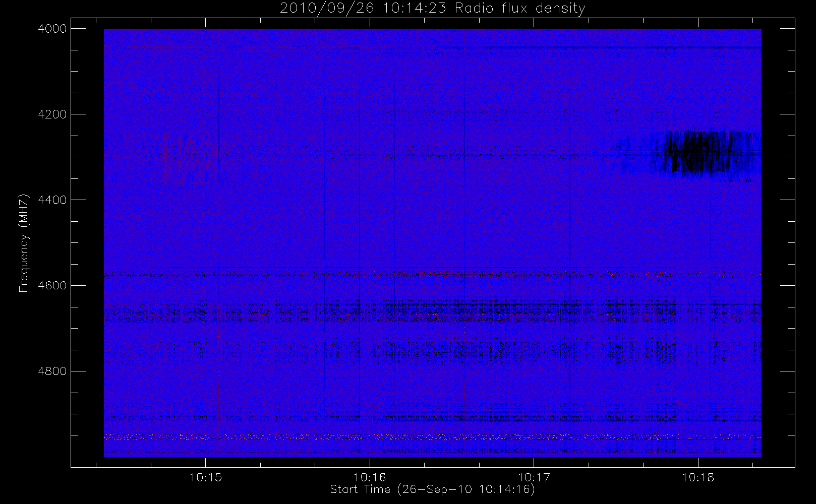Click the 4400 frequency tick label
The image size is (816, 504).
52,200
